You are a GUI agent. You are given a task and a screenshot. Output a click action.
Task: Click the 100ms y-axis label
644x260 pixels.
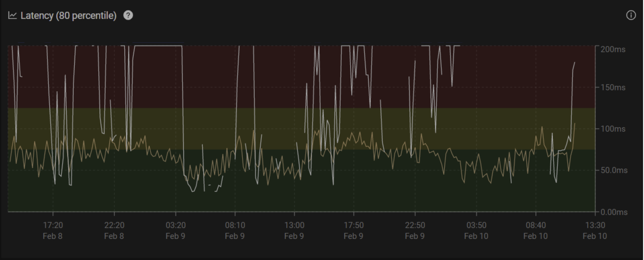(613, 129)
